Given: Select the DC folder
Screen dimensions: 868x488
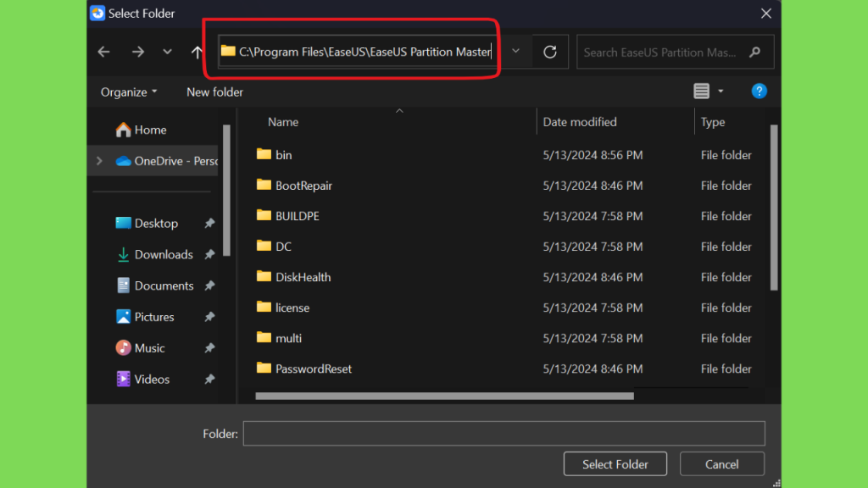Looking at the screenshot, I should click(283, 247).
